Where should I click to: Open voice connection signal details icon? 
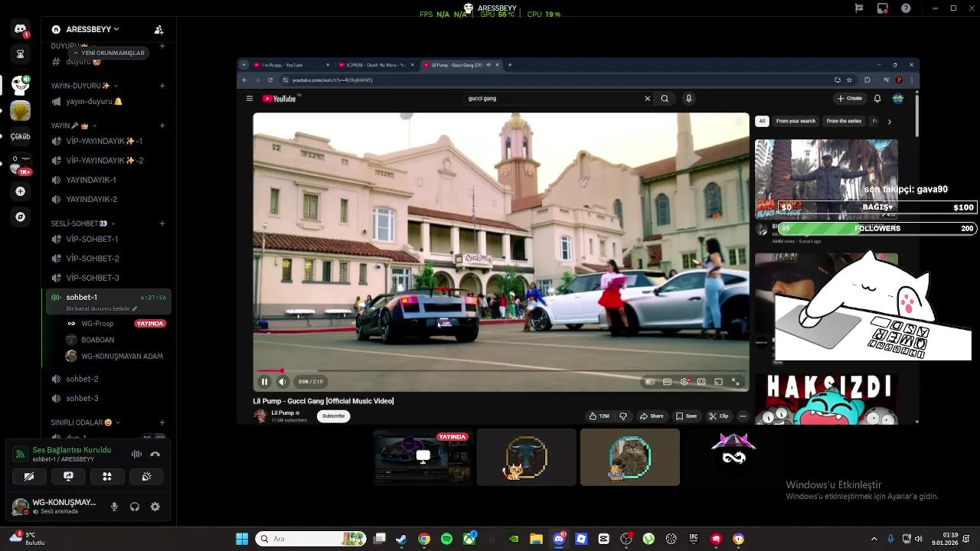point(21,454)
